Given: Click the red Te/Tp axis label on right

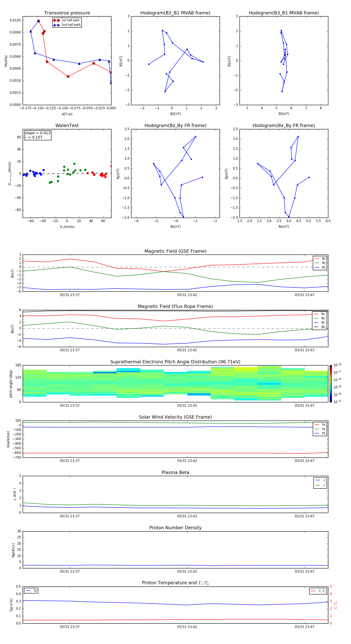Looking at the screenshot, I should [336, 605].
